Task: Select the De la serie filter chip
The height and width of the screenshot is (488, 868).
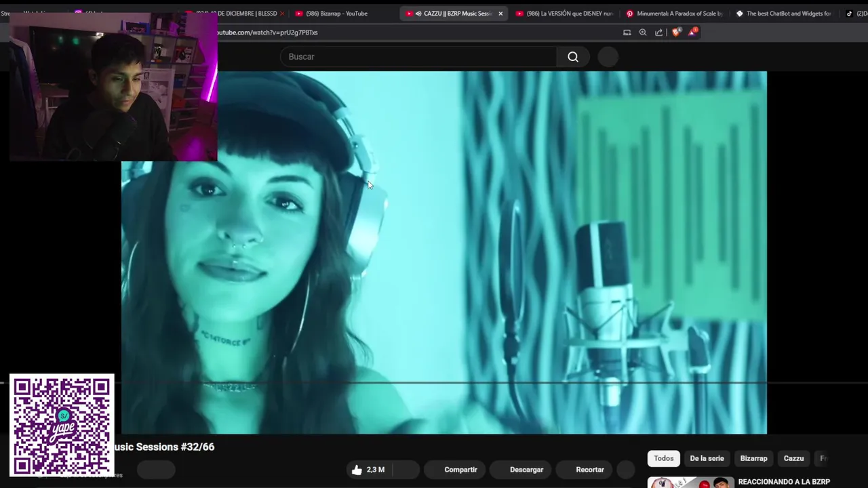Action: click(x=707, y=459)
